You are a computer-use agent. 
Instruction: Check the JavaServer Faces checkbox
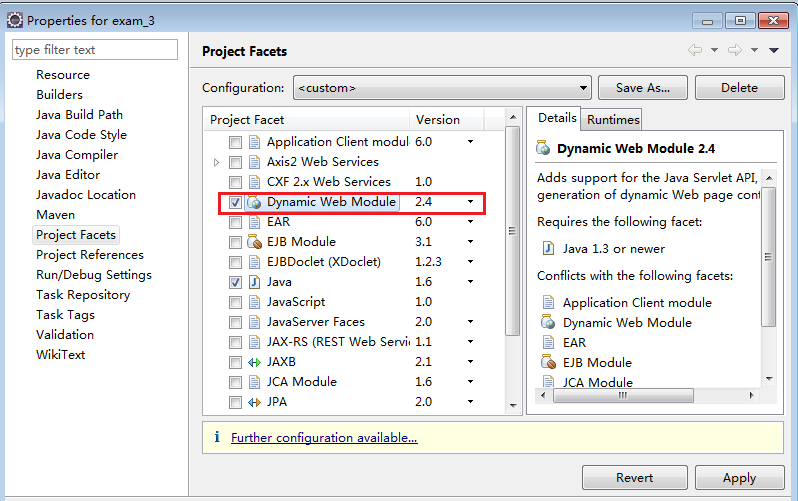[235, 322]
